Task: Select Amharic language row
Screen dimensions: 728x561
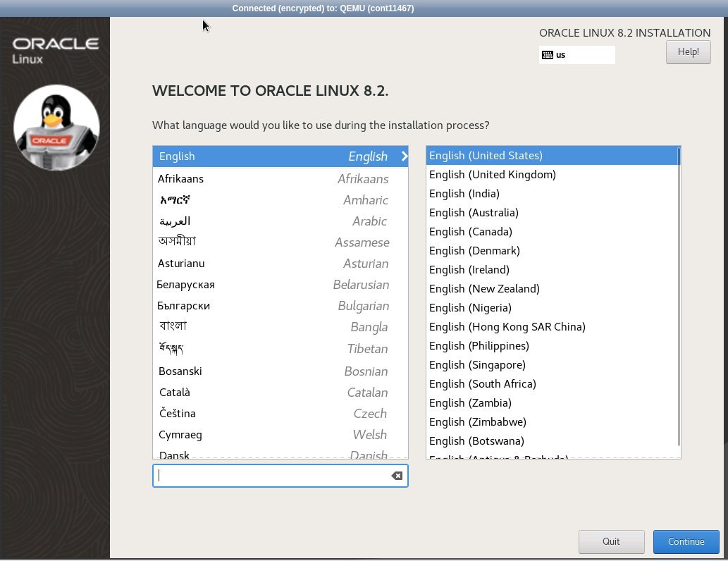Action: click(x=280, y=200)
